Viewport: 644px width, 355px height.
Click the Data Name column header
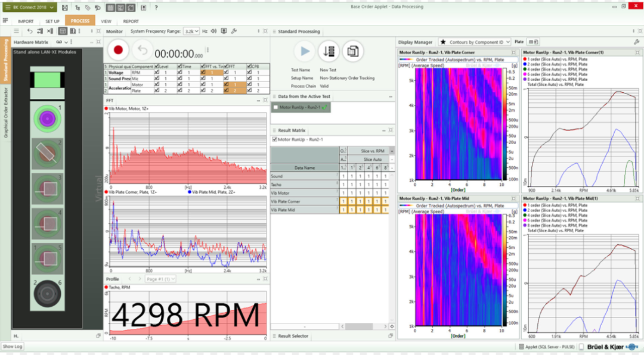point(304,168)
